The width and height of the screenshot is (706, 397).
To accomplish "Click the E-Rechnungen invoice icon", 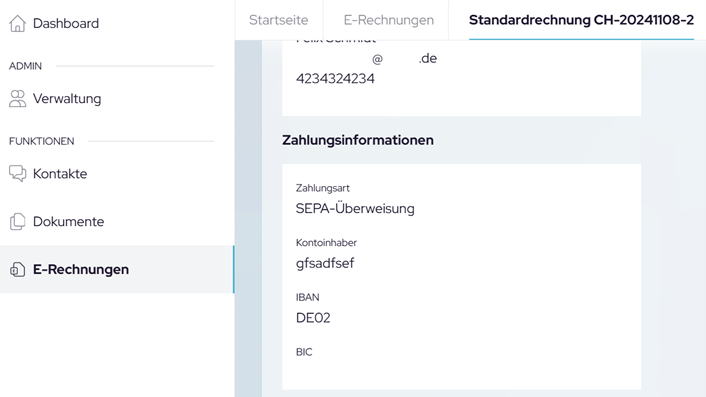I will tap(18, 269).
